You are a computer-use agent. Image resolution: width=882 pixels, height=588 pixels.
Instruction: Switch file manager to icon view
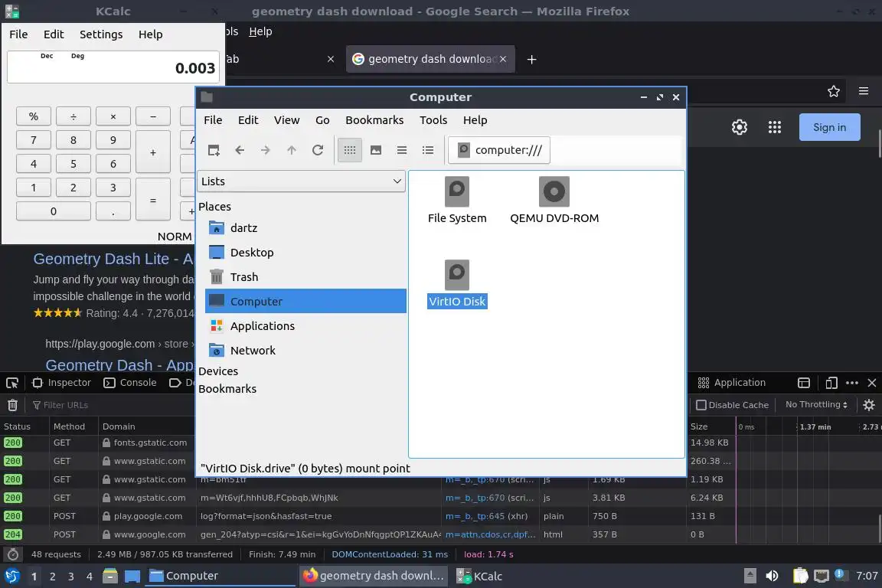point(350,150)
